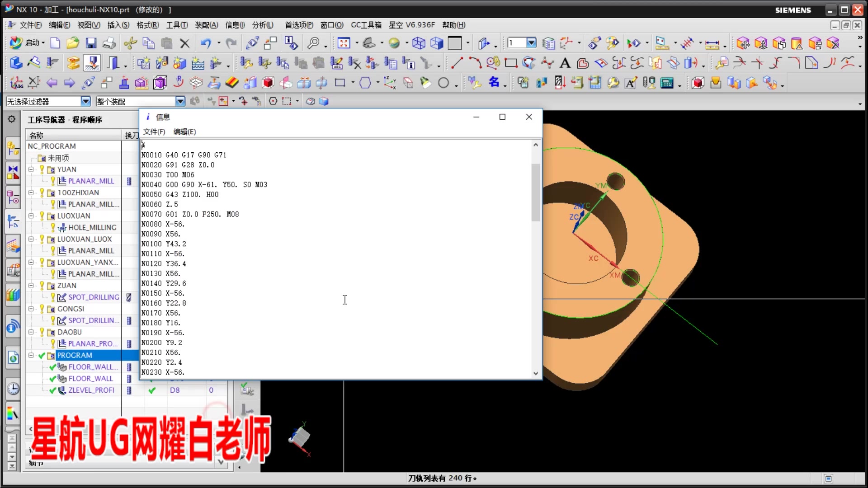Click the Open folder icon
This screenshot has height=488, width=868.
(72, 43)
